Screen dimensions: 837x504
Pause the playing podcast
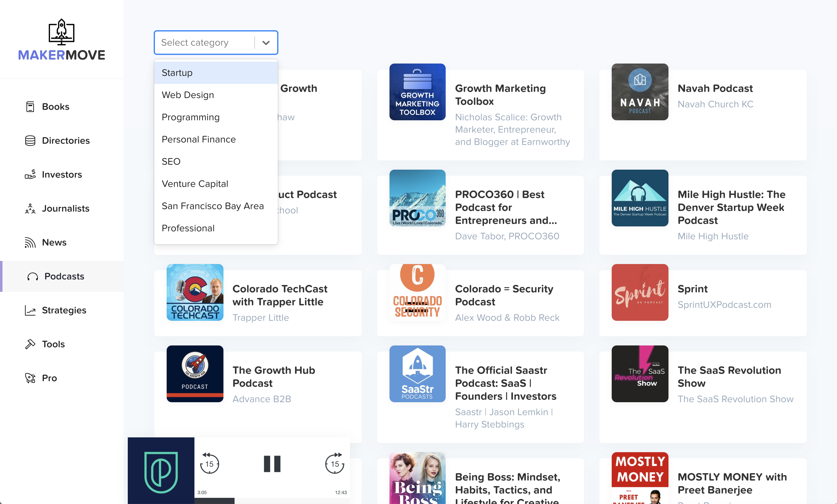coord(272,464)
